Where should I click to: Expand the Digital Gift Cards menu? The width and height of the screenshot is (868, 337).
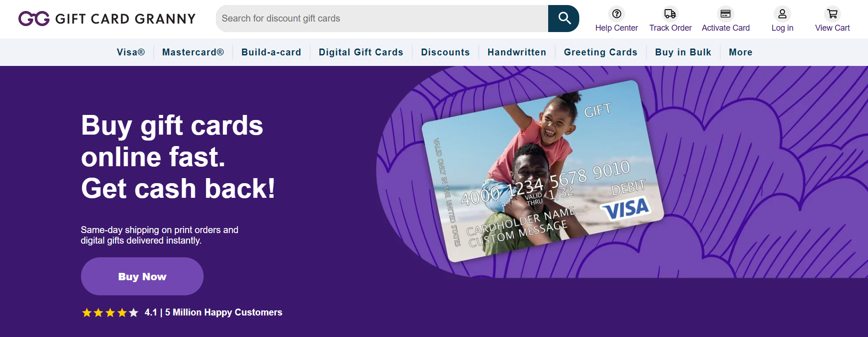pos(361,52)
